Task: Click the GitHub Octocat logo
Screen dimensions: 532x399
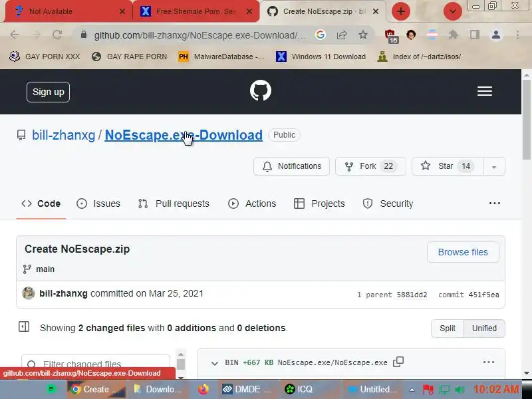Action: (x=261, y=90)
